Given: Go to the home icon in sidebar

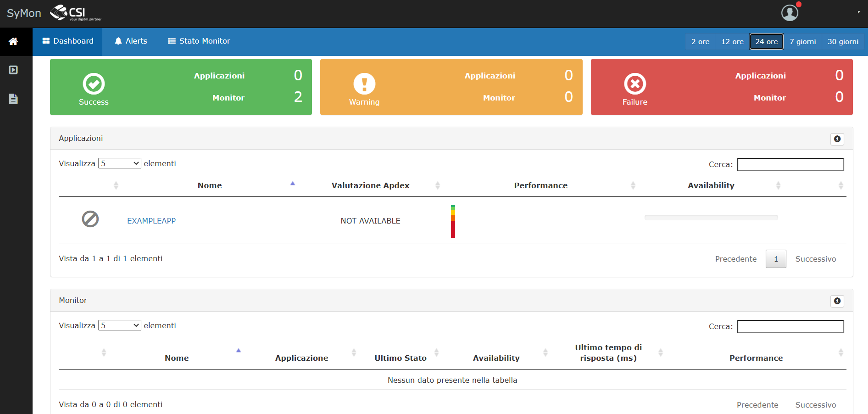Looking at the screenshot, I should point(13,41).
